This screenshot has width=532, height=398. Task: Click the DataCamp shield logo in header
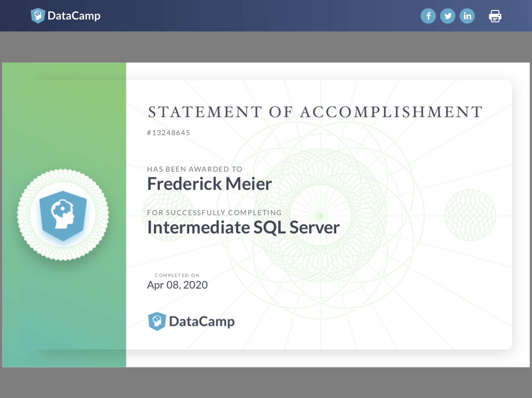[x=38, y=16]
